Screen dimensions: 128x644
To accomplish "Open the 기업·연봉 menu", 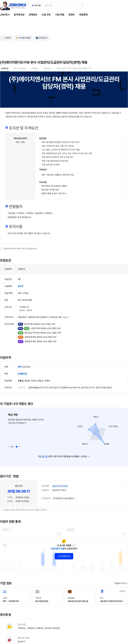I will [59, 15].
